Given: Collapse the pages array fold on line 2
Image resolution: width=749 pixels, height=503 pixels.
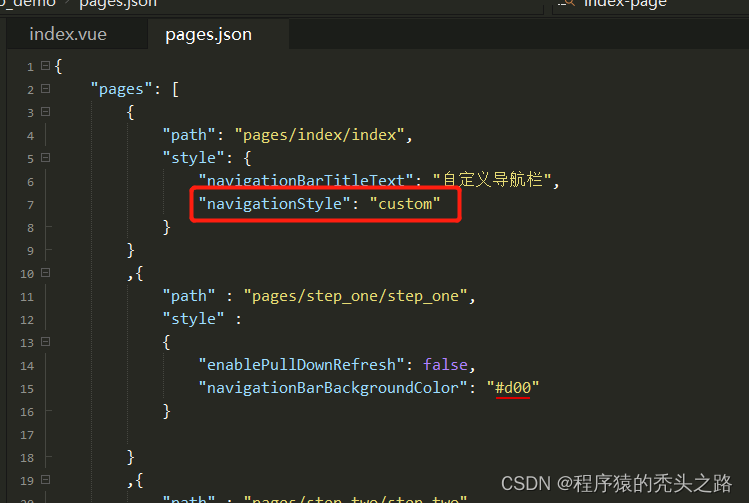Looking at the screenshot, I should coord(45,88).
